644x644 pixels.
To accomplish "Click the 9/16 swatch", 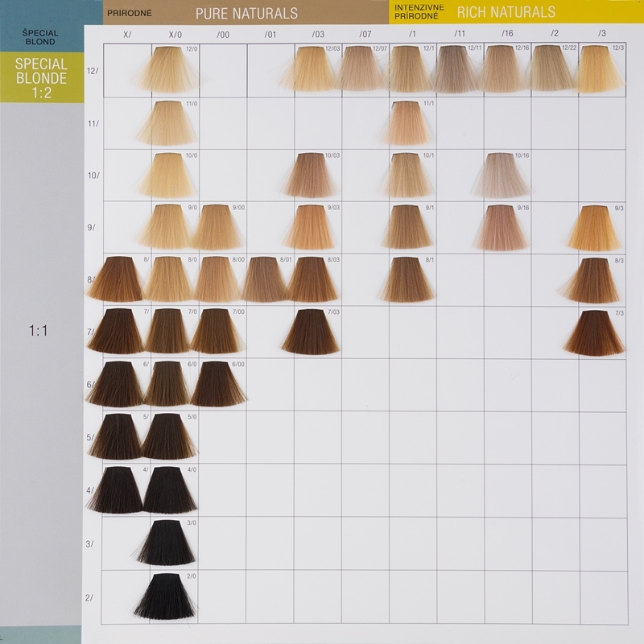I will (x=506, y=227).
